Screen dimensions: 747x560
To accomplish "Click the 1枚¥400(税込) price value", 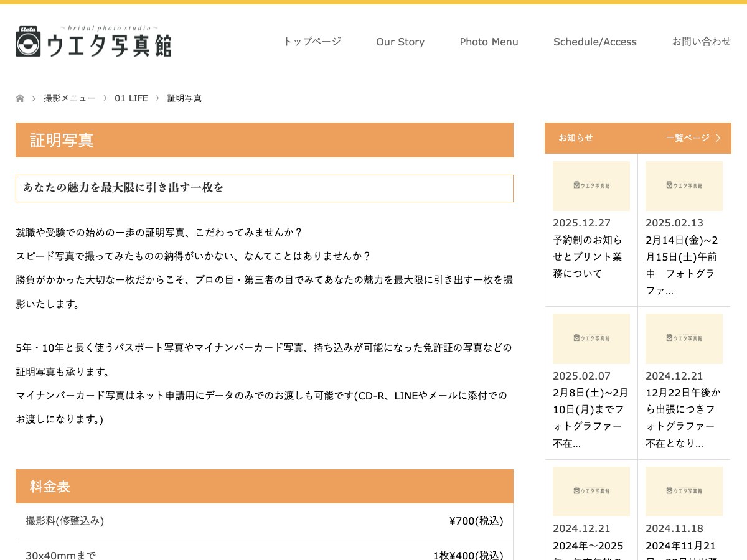I will pyautogui.click(x=468, y=554).
